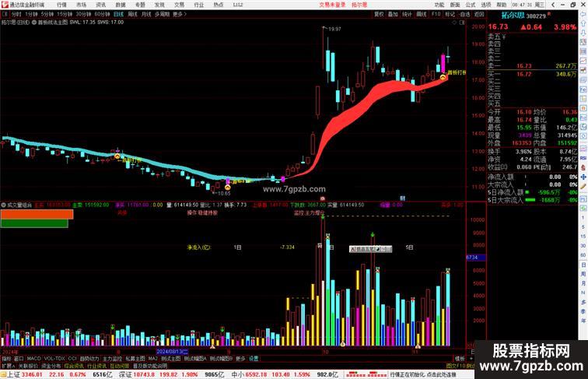
Task: Click the blue four-way move arrows icon
Action: [583, 177]
